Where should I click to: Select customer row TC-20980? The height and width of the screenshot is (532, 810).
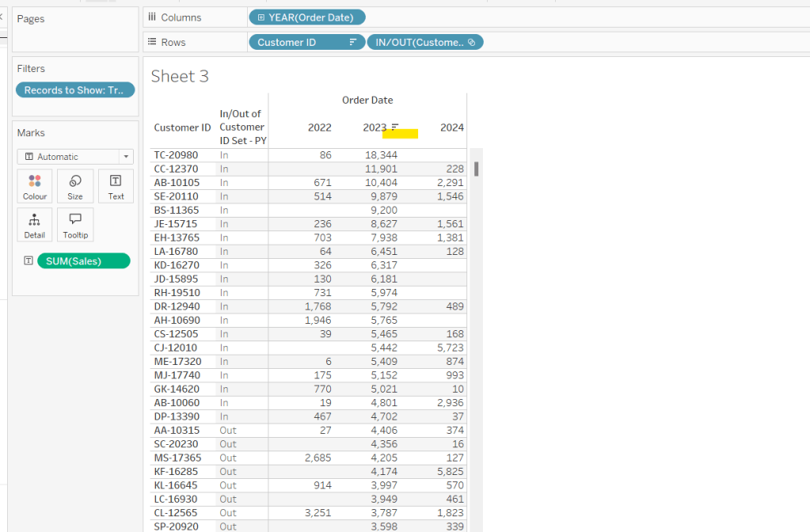[176, 155]
